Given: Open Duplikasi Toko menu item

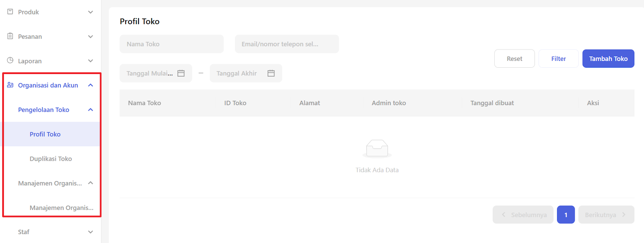Looking at the screenshot, I should click(51, 159).
